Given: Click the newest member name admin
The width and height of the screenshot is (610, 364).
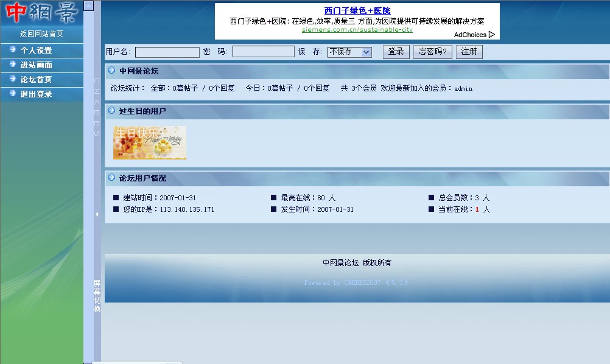Looking at the screenshot, I should pyautogui.click(x=463, y=89).
